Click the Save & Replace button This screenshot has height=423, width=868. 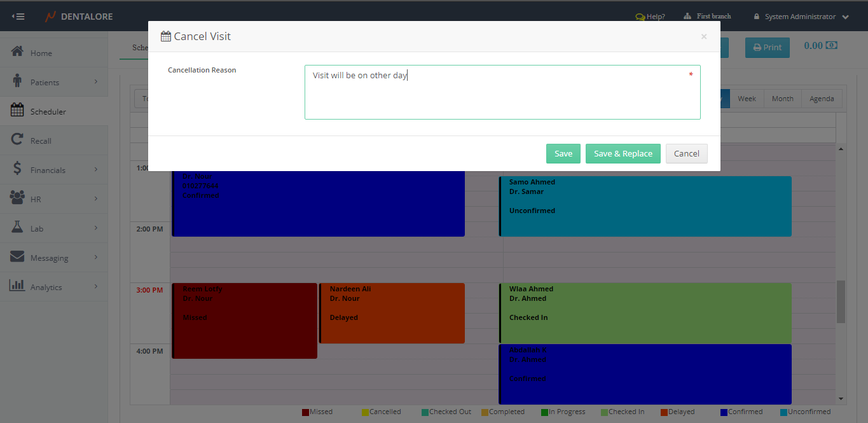pyautogui.click(x=623, y=153)
